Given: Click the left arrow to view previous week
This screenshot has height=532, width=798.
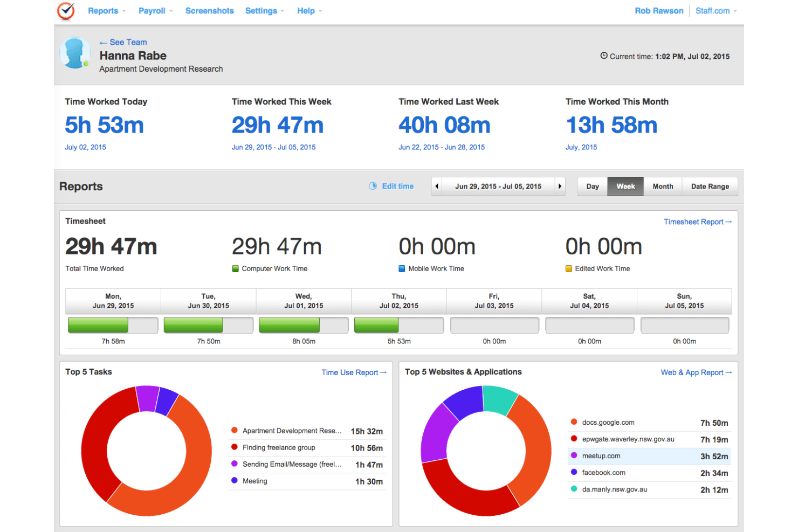Looking at the screenshot, I should tap(437, 186).
